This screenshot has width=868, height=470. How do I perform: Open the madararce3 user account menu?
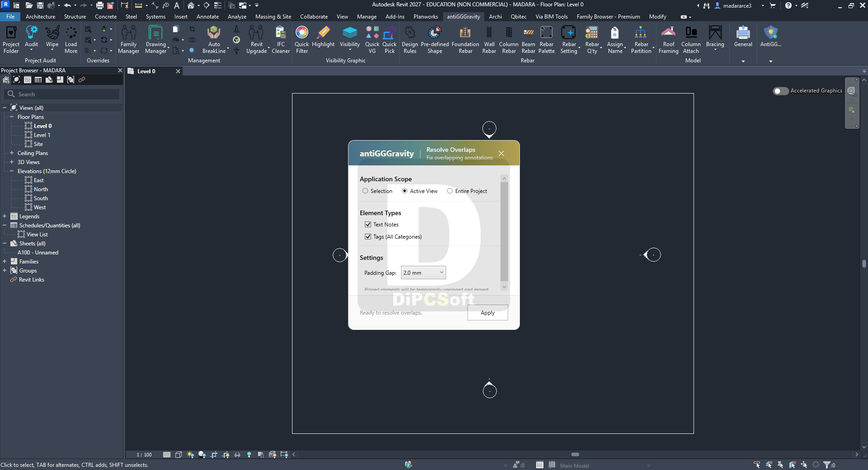[x=737, y=5]
